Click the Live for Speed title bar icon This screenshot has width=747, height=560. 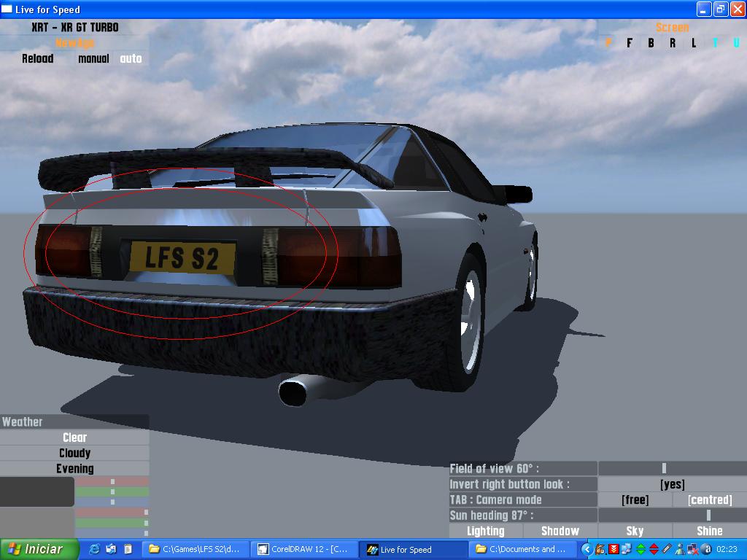tap(7, 9)
